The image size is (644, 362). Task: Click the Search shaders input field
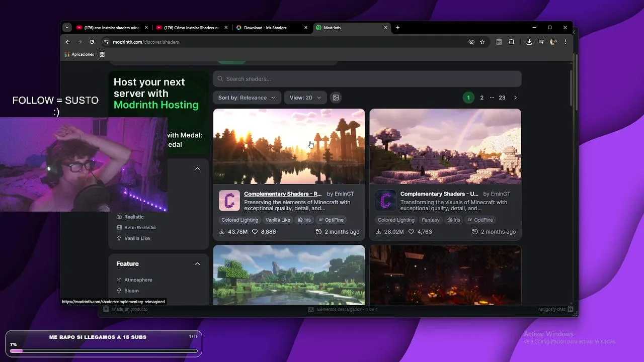point(367,79)
